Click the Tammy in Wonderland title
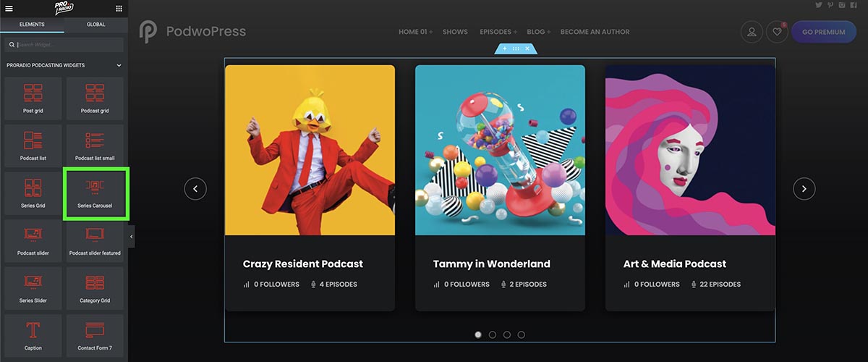The image size is (868, 362). point(492,264)
